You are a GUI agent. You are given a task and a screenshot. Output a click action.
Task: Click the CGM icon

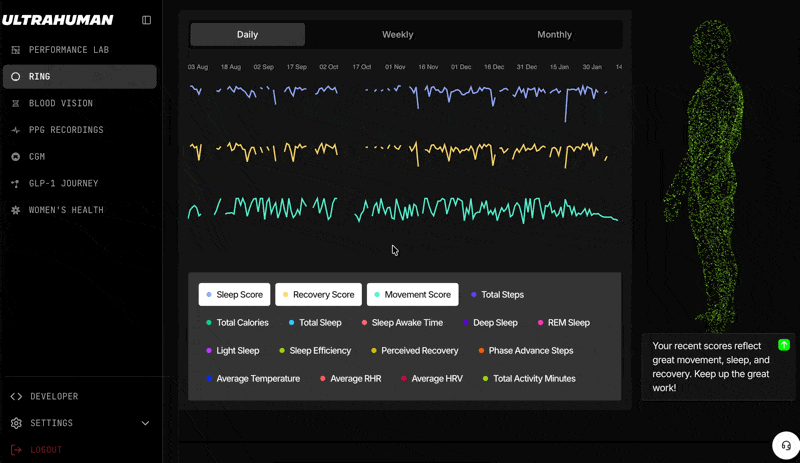click(x=16, y=157)
